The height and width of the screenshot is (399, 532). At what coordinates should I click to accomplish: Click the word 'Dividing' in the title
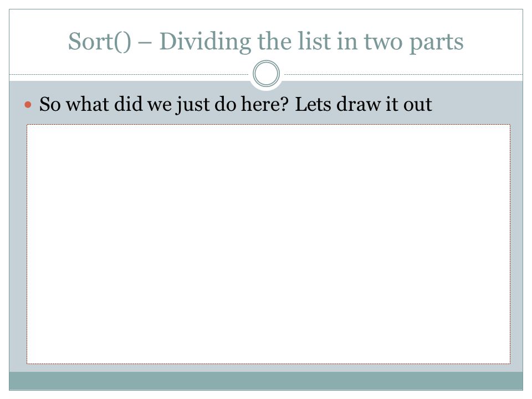[205, 42]
